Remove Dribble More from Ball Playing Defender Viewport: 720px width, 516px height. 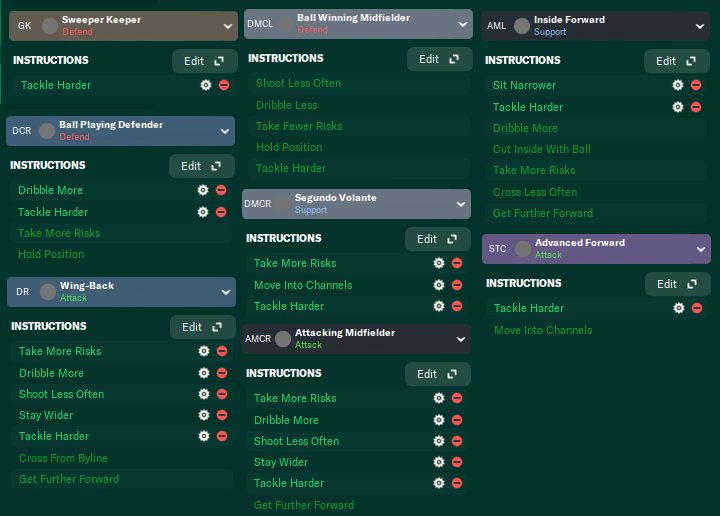pos(221,190)
